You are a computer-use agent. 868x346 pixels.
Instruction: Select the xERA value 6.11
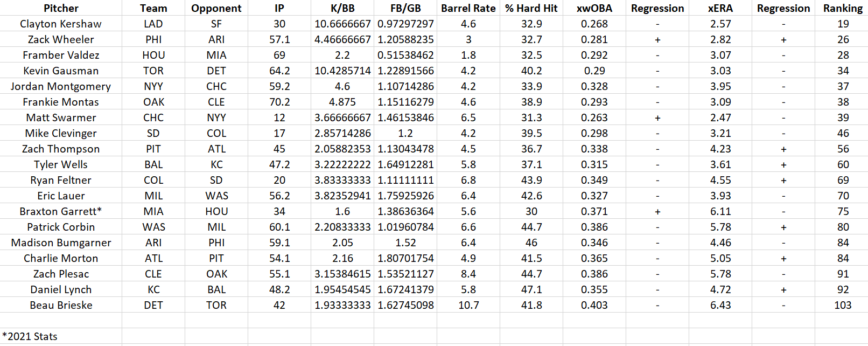pyautogui.click(x=720, y=211)
